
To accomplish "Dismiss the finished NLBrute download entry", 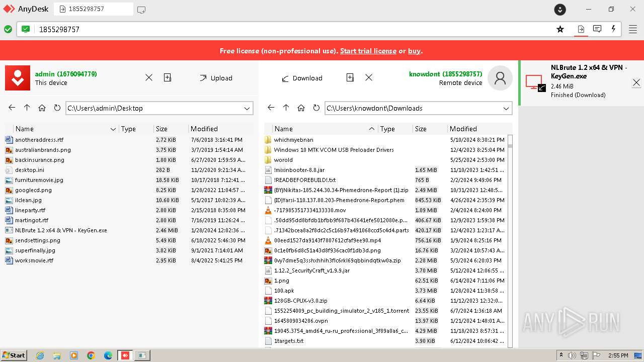I will click(636, 82).
